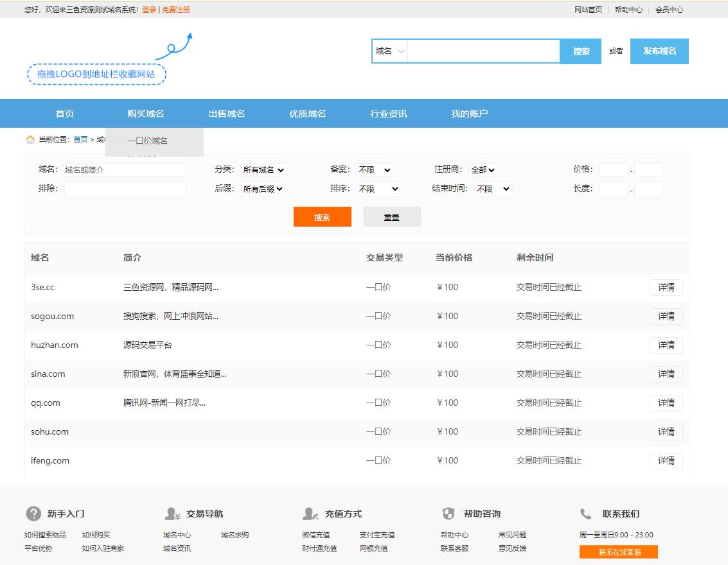Click the recharge icon beside 充值方式
Viewport: 728px width, 565px height.
tap(310, 513)
